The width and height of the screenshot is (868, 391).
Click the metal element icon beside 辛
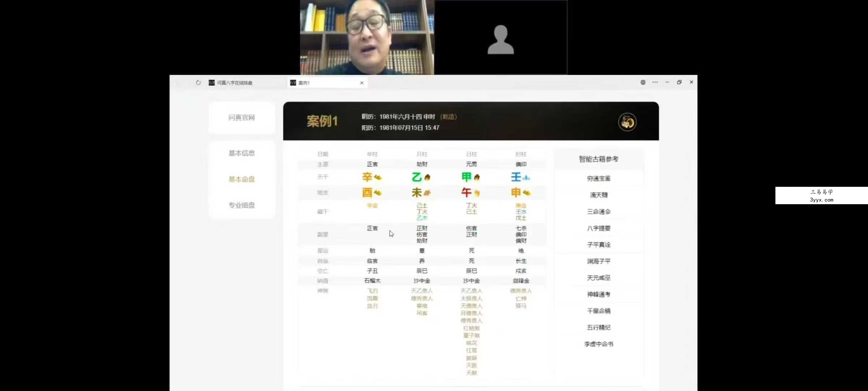point(378,177)
